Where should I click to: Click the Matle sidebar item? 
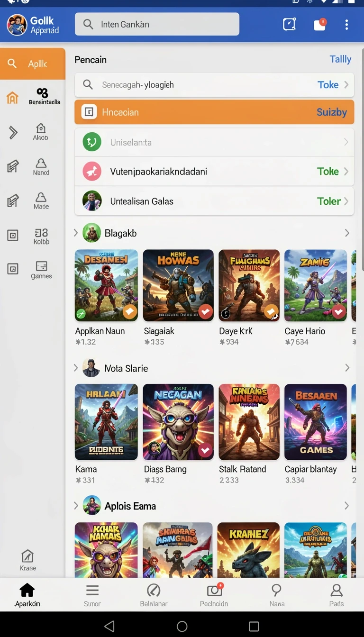pos(41,201)
